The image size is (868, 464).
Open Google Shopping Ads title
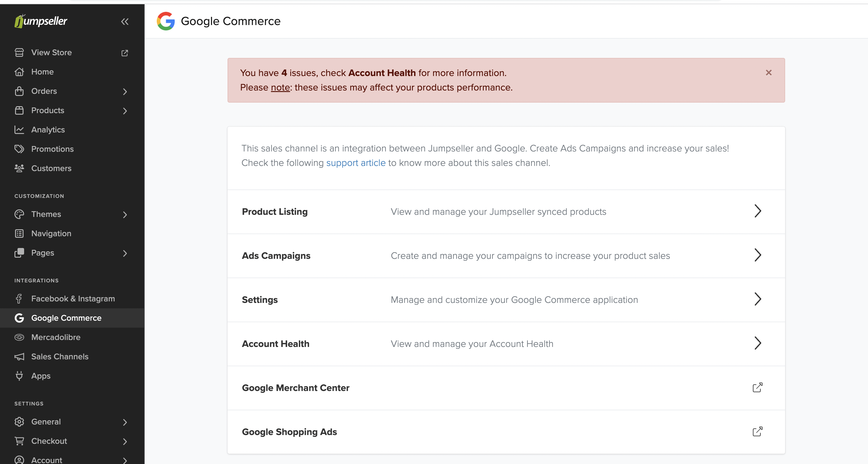289,432
